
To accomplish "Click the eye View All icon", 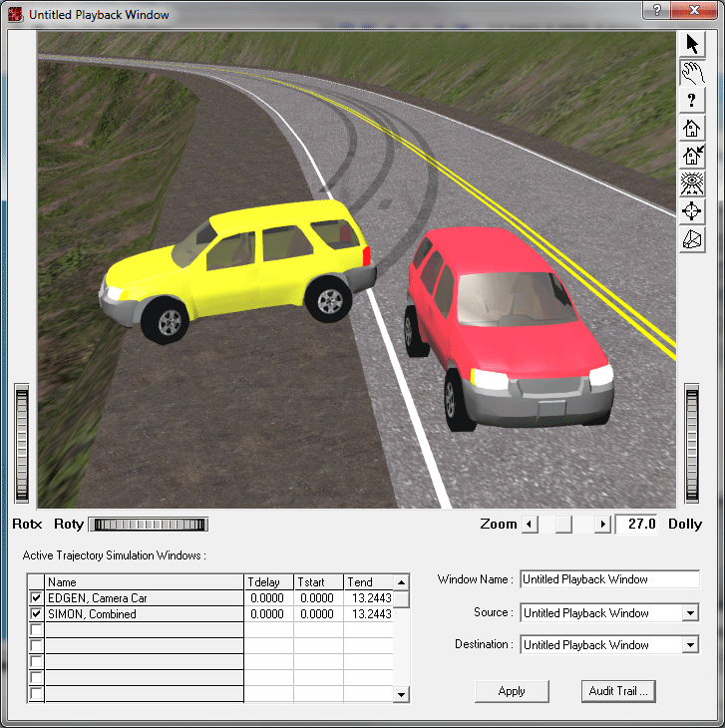I will coord(692,183).
